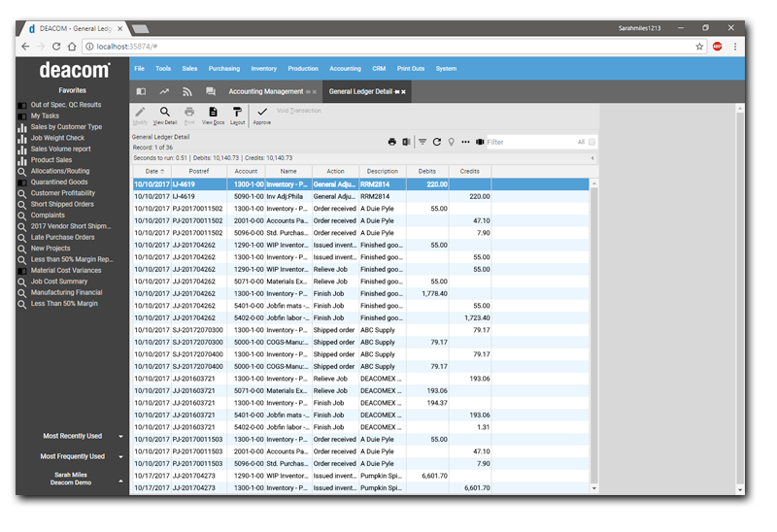
Task: Open the Tools menu
Action: click(x=163, y=69)
